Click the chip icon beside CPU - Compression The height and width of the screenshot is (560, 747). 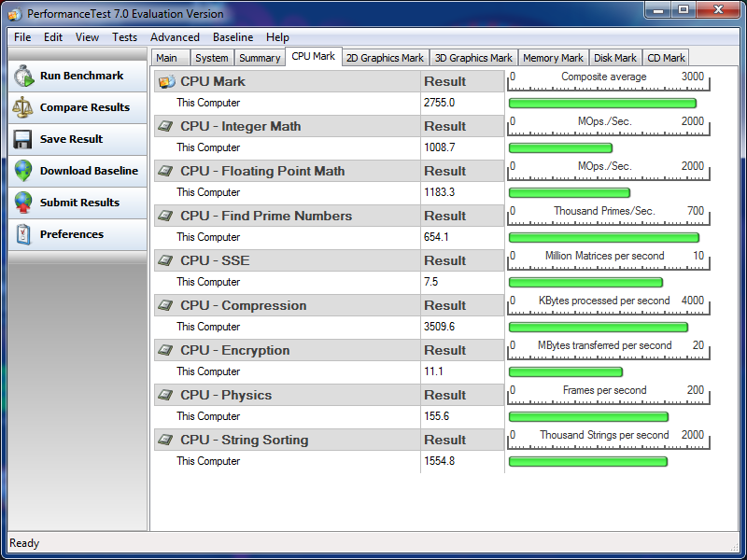click(x=165, y=305)
